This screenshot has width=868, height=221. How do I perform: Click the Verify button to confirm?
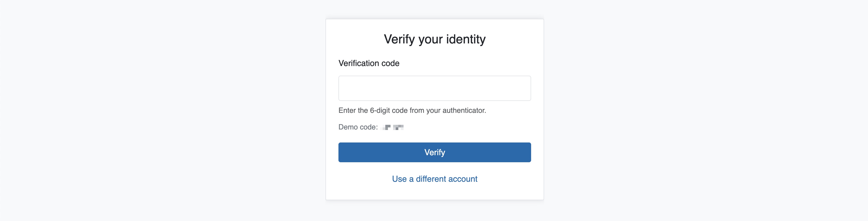click(434, 152)
